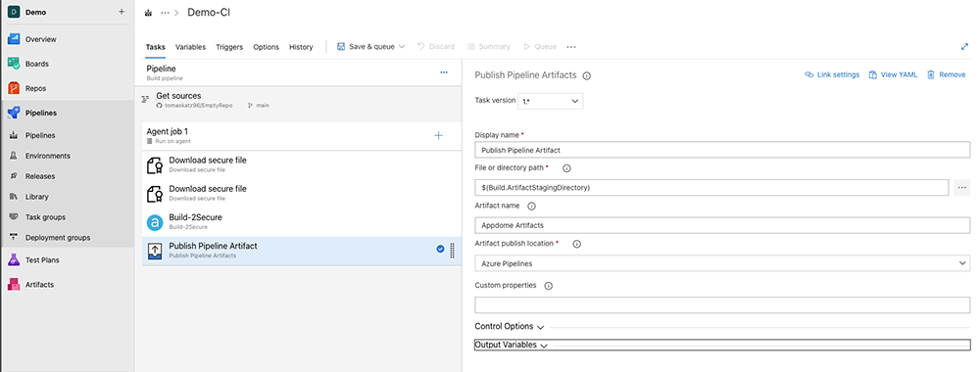This screenshot has width=980, height=372.
Task: Click the drag handle on Publish Pipeline Artifact
Action: [x=453, y=251]
